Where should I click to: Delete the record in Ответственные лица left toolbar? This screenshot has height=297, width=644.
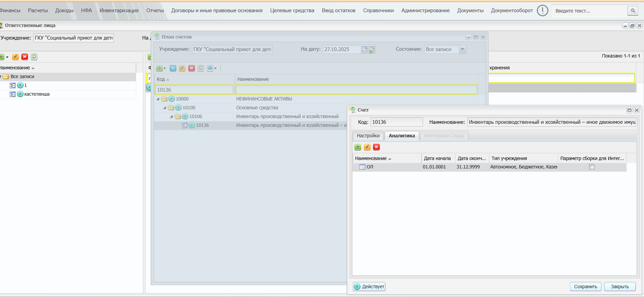coord(25,57)
